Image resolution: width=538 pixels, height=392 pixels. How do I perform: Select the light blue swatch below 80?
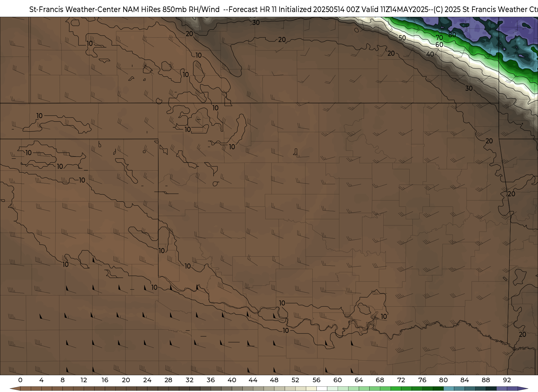point(449,389)
